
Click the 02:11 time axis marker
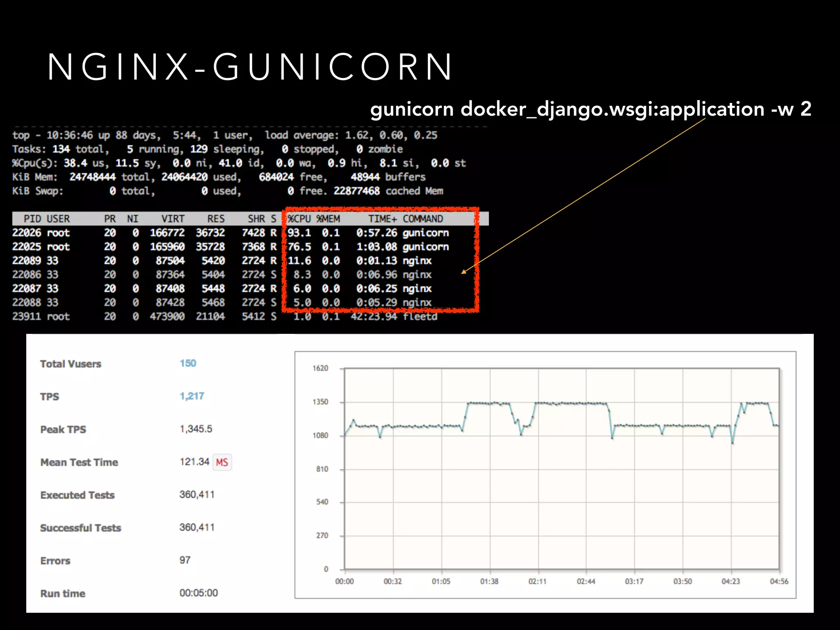537,582
